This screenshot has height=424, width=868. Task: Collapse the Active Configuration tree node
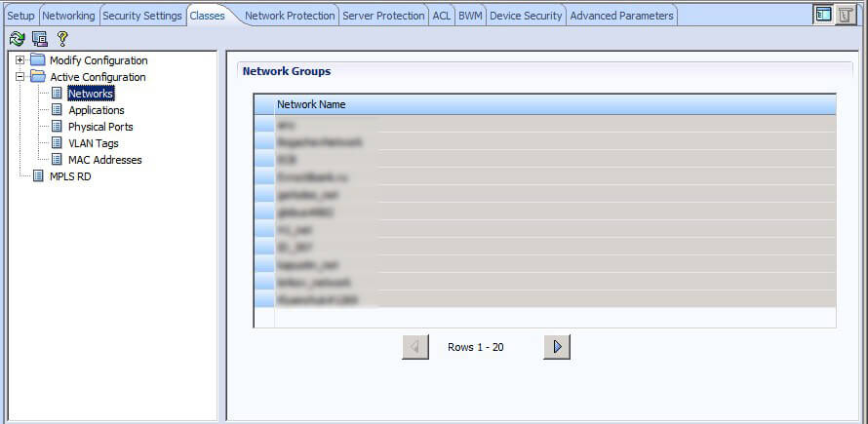click(x=20, y=77)
